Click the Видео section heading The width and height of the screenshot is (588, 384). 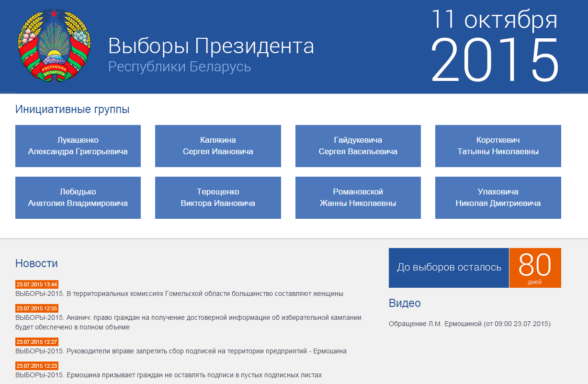coord(405,303)
